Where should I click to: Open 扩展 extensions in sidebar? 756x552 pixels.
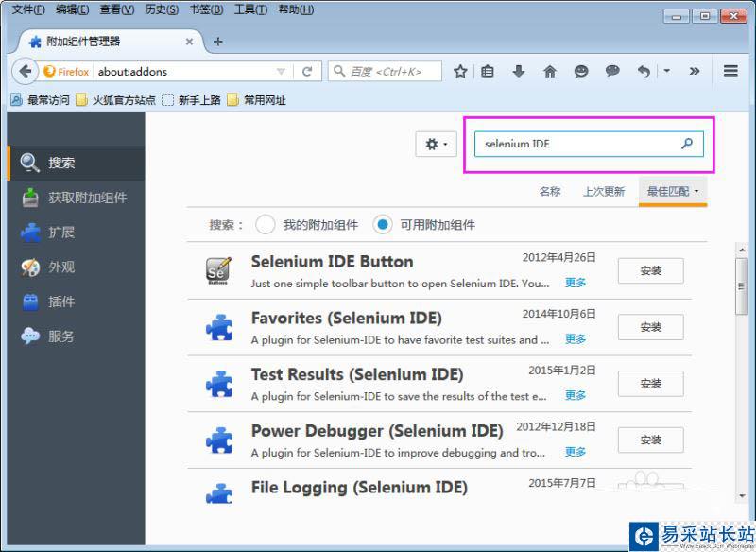[77, 233]
